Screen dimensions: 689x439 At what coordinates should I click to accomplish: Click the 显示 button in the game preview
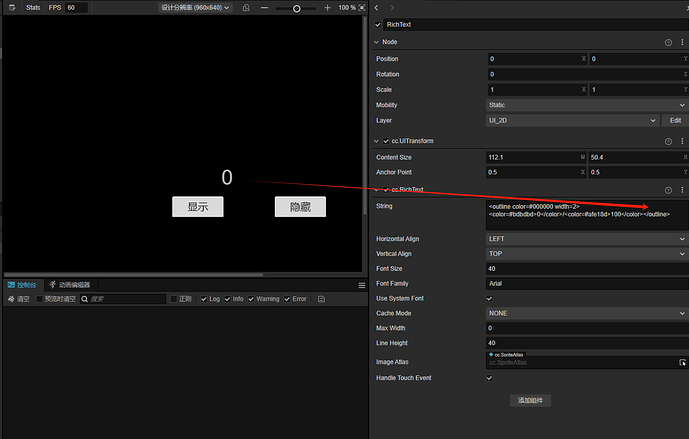[198, 207]
